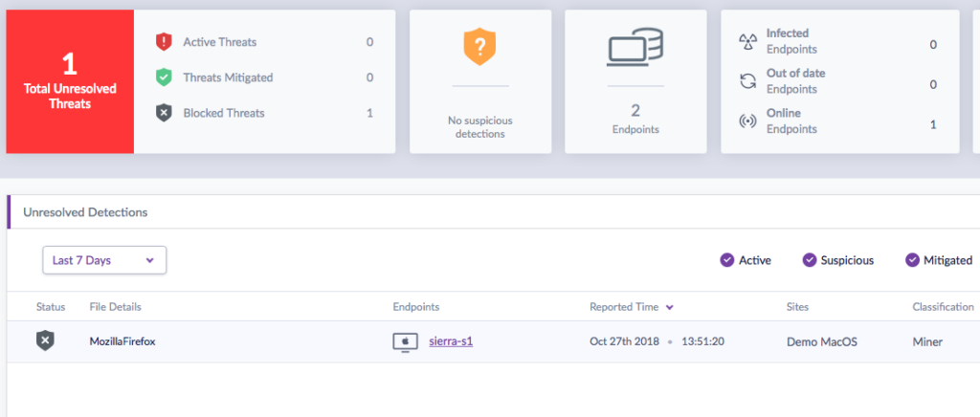Click the blocked status icon for MozillaFirefox
The width and height of the screenshot is (980, 417).
click(x=45, y=340)
